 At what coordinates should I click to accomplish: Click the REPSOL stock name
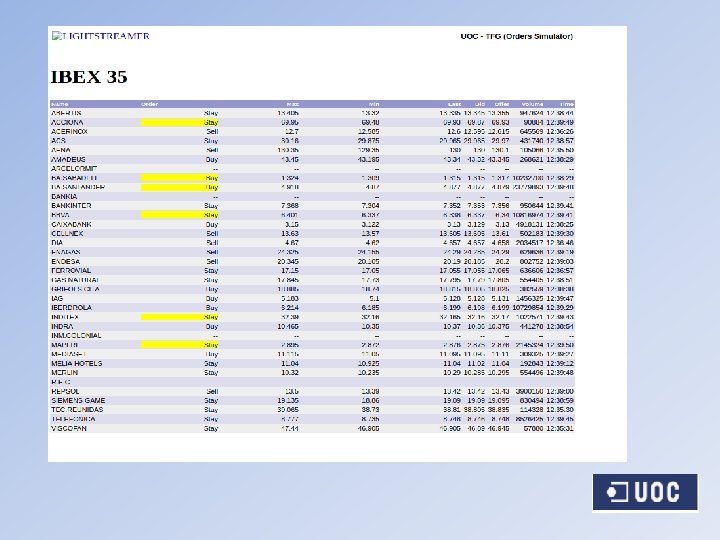point(65,392)
